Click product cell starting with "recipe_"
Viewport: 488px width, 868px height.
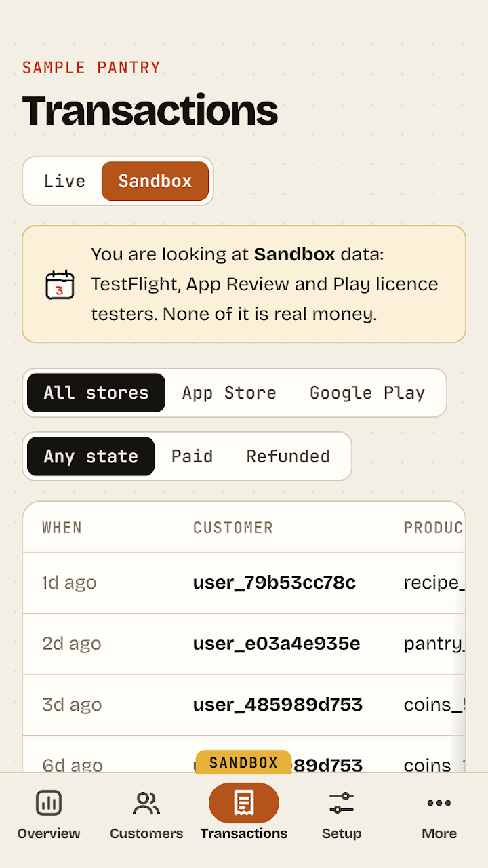(x=434, y=583)
